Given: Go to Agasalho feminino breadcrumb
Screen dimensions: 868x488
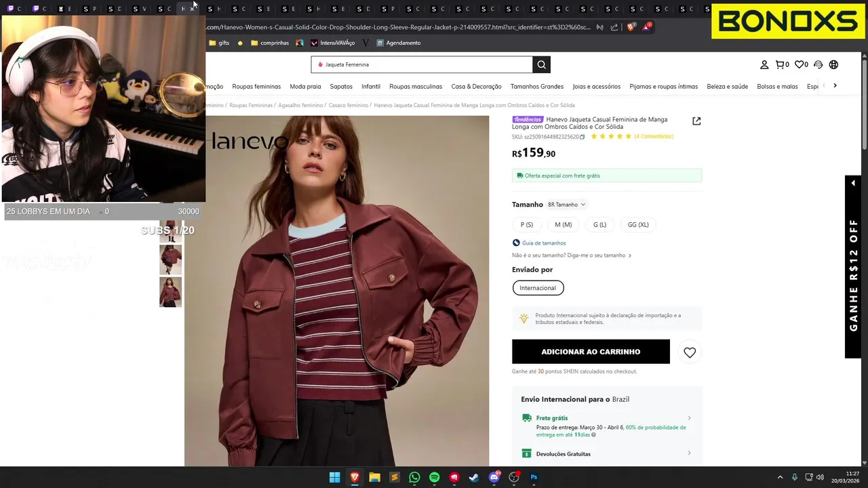Looking at the screenshot, I should tap(300, 105).
